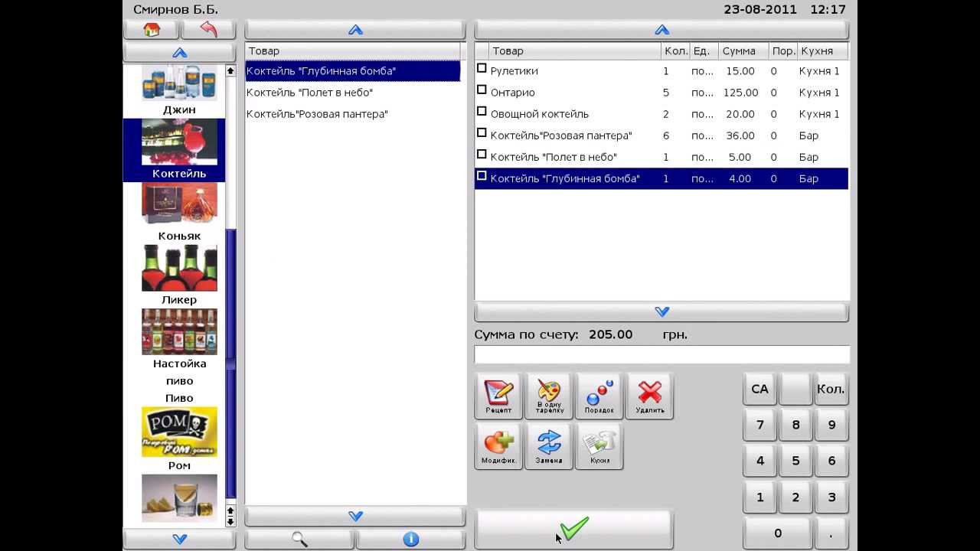Open the Модифик. (modifiers) function

point(498,446)
